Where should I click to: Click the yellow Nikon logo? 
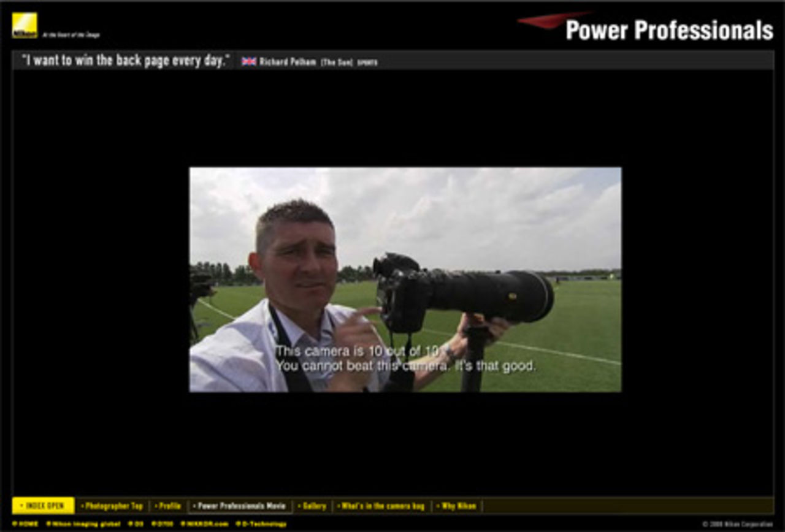(x=25, y=25)
